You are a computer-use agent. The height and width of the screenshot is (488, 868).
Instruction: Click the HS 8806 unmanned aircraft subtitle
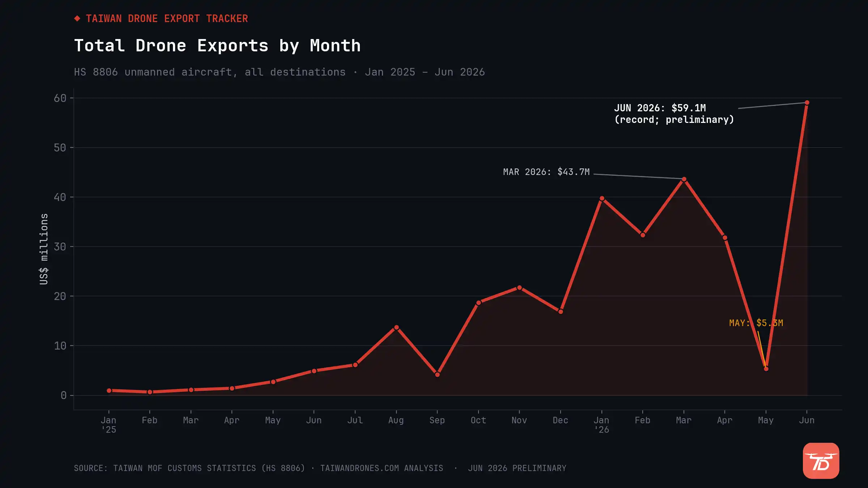tap(279, 72)
